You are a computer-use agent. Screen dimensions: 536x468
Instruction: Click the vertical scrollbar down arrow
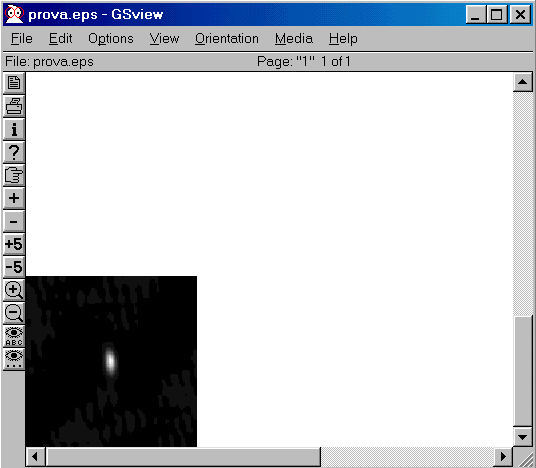pos(522,437)
